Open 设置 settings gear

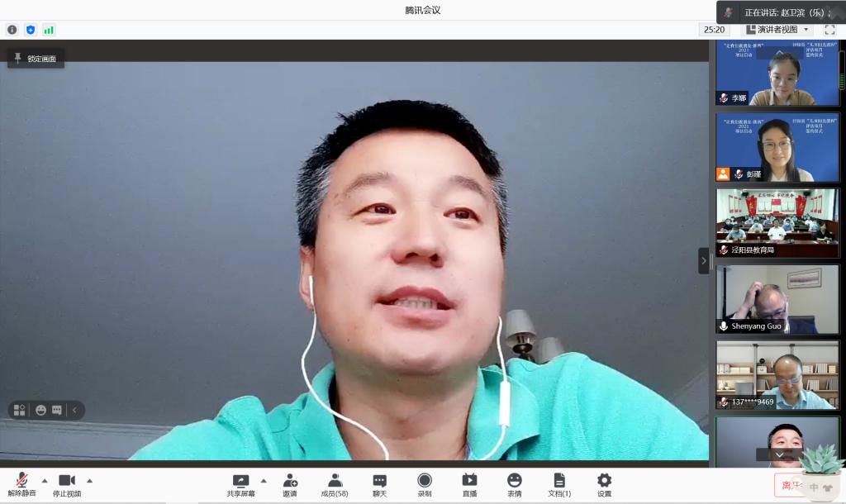pos(604,484)
